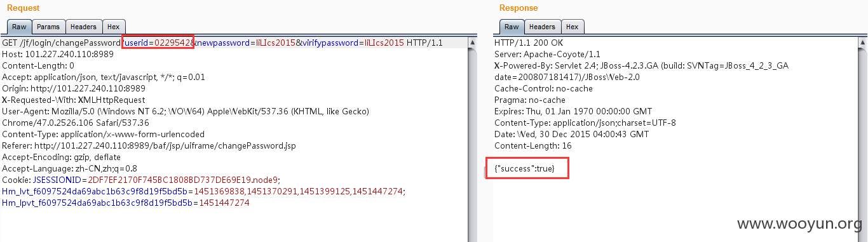Click the Referer changePassword.jsp line

149,146
